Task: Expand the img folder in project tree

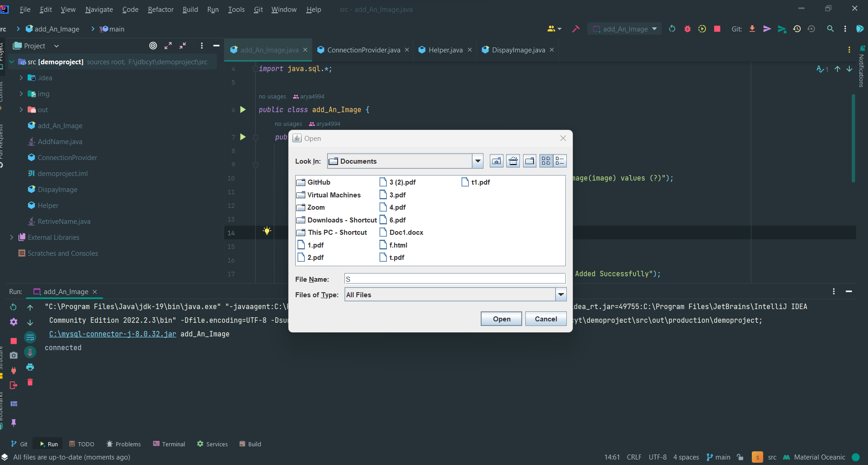Action: (21, 94)
